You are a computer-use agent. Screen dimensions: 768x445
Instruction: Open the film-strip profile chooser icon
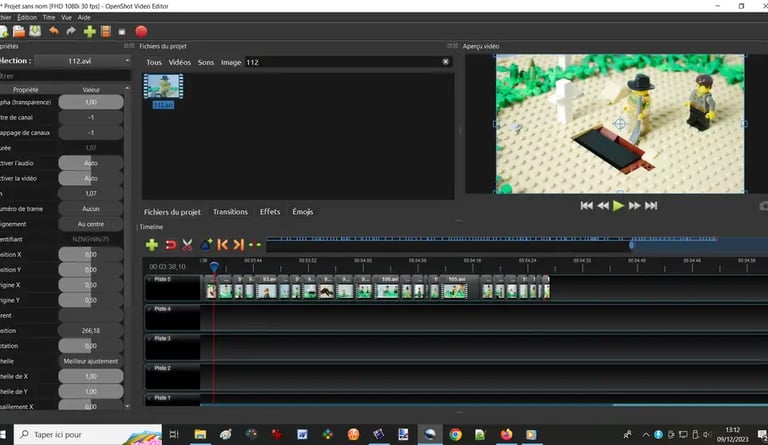point(105,31)
